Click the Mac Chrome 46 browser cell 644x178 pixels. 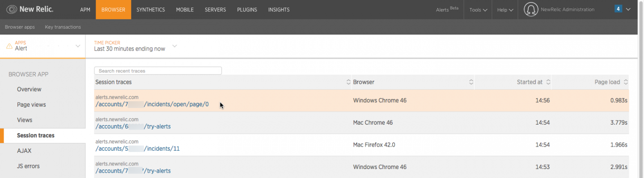click(373, 122)
